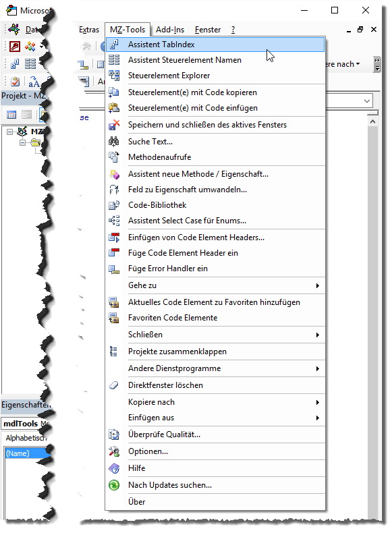Click the Assistent TabIndex menu icon
Viewport: 392px width, 533px height.
pos(114,44)
